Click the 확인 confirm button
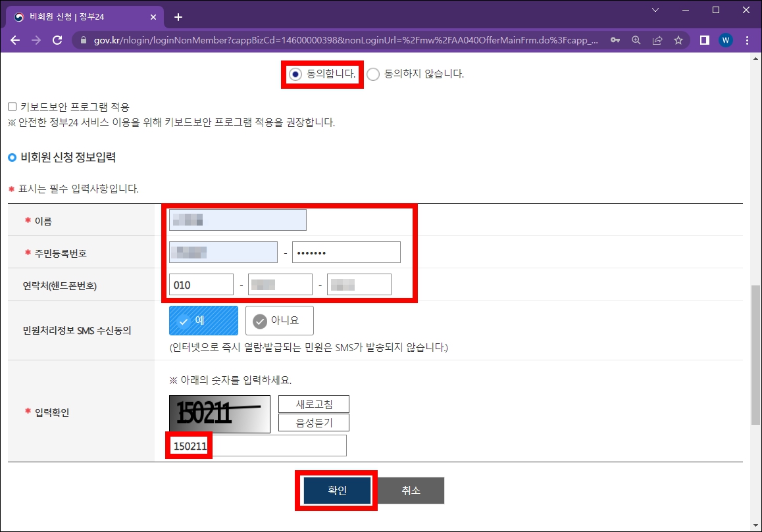 click(x=336, y=490)
